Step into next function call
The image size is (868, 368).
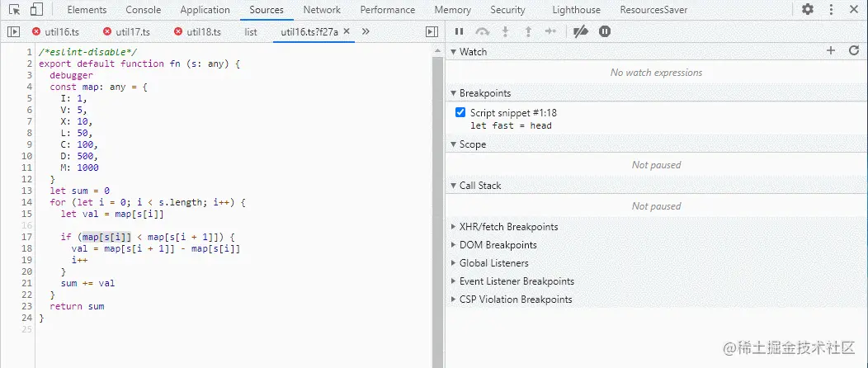(505, 31)
